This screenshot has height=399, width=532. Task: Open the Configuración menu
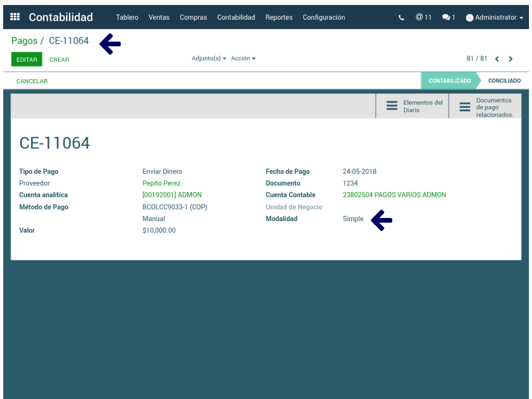[x=323, y=17]
